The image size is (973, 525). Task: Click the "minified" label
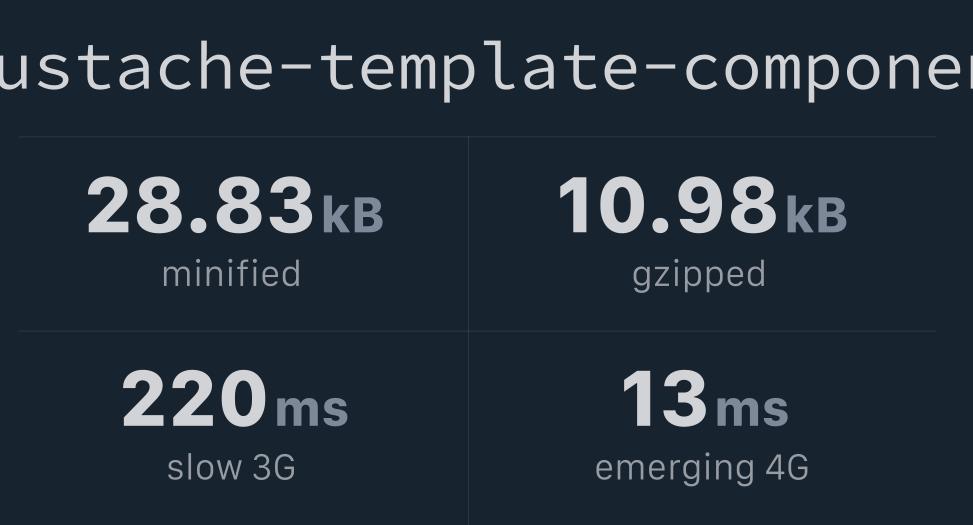click(231, 274)
